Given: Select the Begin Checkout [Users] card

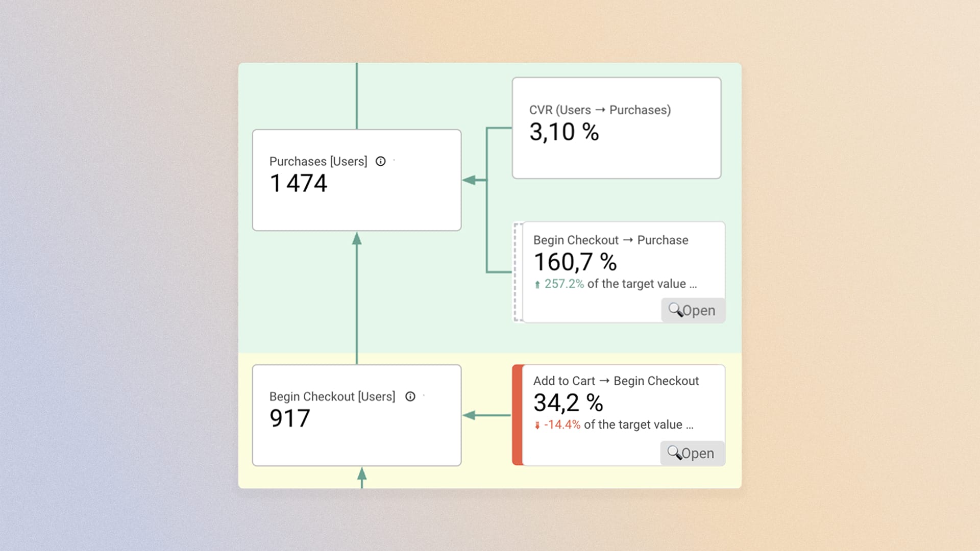Looking at the screenshot, I should tap(357, 415).
